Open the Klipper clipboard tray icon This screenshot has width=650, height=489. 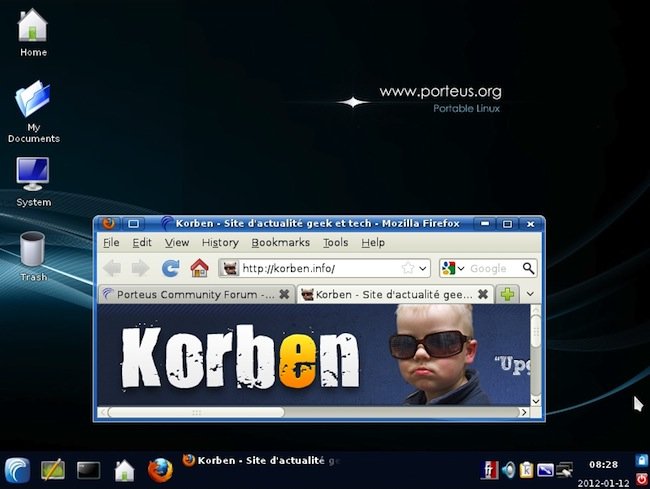click(x=526, y=470)
